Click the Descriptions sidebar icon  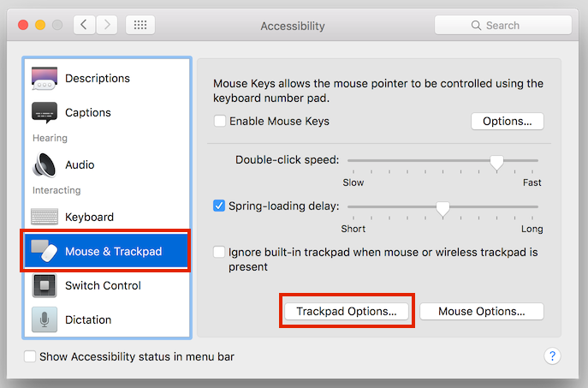(x=45, y=78)
